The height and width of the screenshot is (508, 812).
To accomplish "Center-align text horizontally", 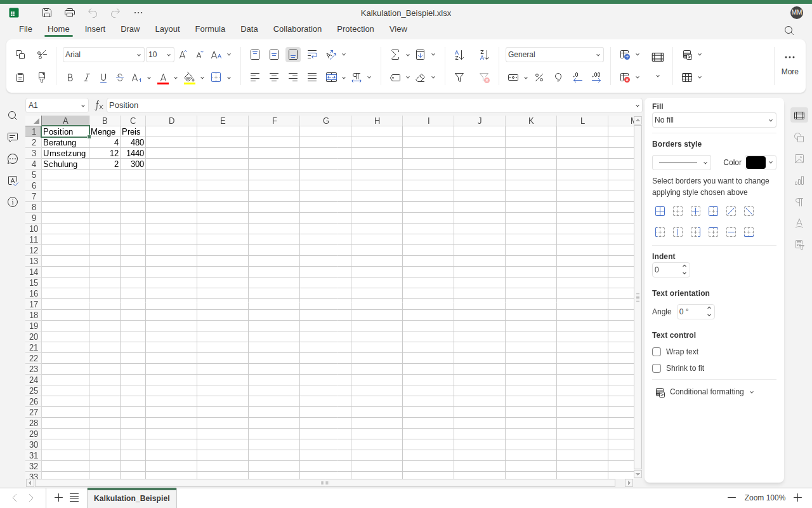I will point(274,77).
